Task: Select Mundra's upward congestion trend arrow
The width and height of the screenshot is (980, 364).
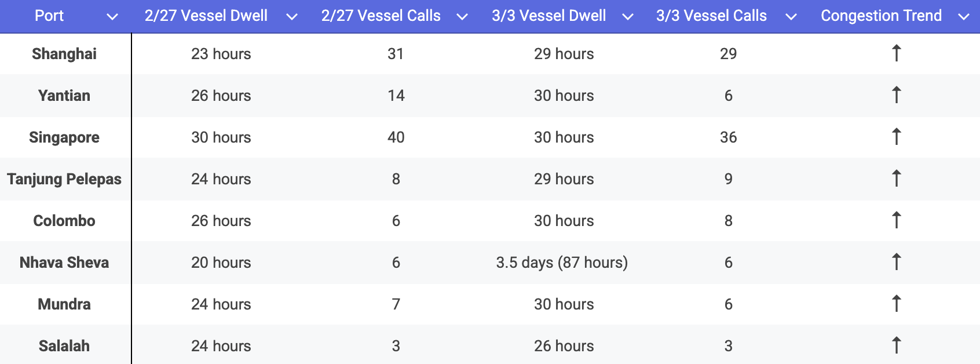Action: click(x=896, y=304)
